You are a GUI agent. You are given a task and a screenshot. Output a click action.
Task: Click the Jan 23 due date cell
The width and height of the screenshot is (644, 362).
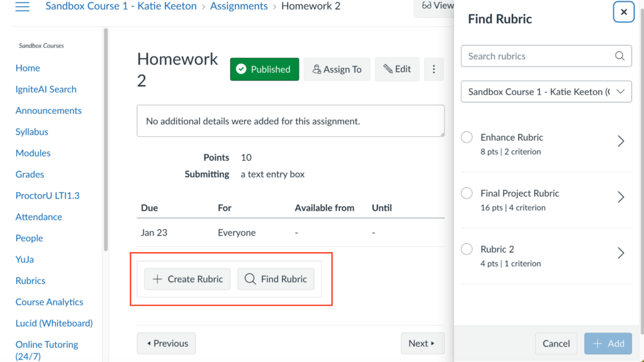154,233
